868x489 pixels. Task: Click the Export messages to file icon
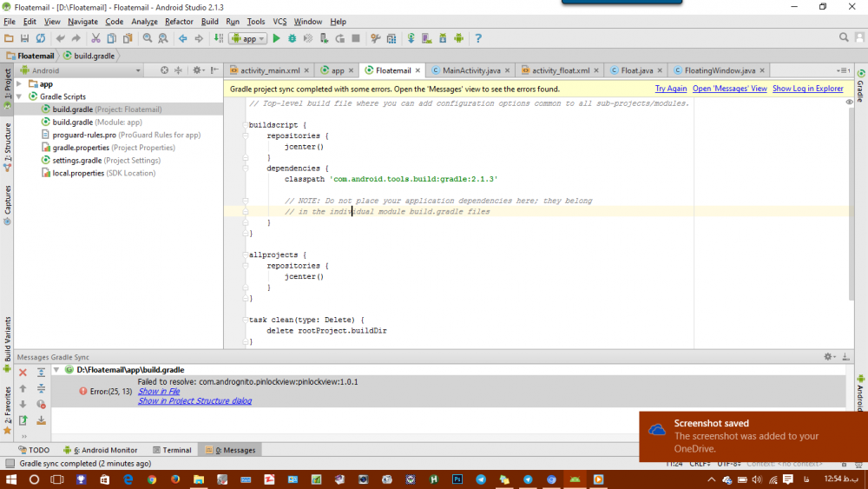[23, 420]
